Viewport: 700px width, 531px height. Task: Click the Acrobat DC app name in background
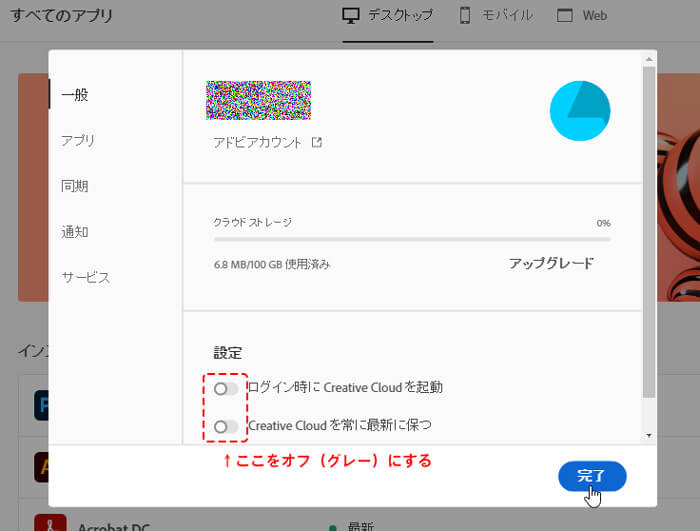[114, 526]
